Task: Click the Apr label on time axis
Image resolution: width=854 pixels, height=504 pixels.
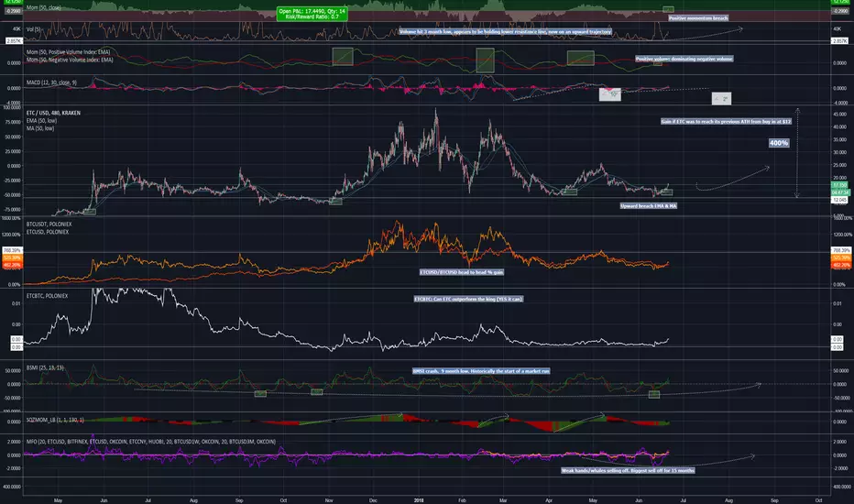Action: (549, 500)
